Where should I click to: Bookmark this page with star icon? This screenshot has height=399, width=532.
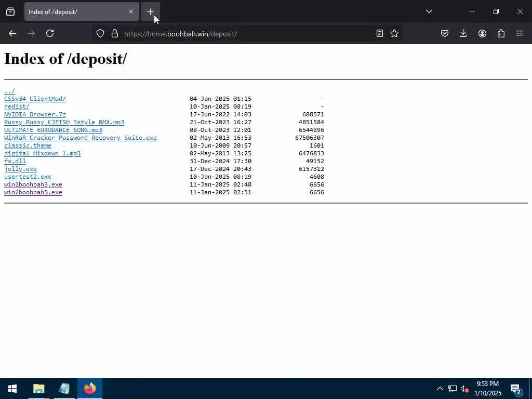coord(394,33)
